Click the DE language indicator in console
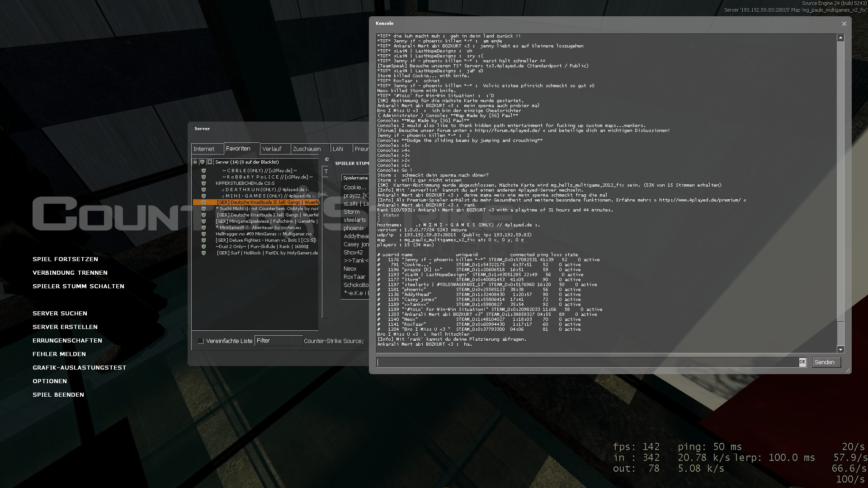The image size is (868, 488). (802, 362)
